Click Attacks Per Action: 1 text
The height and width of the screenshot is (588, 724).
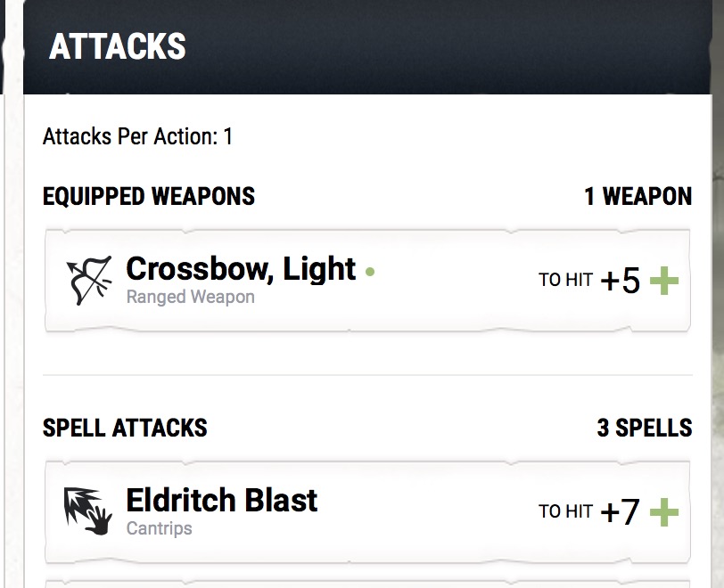click(137, 136)
